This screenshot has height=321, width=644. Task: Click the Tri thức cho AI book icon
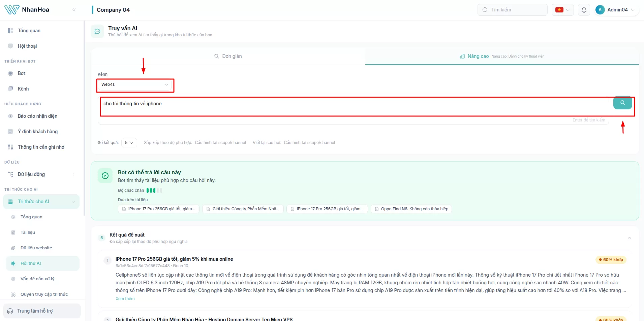pos(10,202)
